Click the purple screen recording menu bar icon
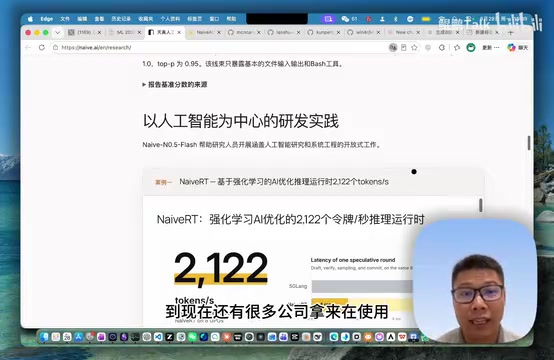 pyautogui.click(x=328, y=19)
